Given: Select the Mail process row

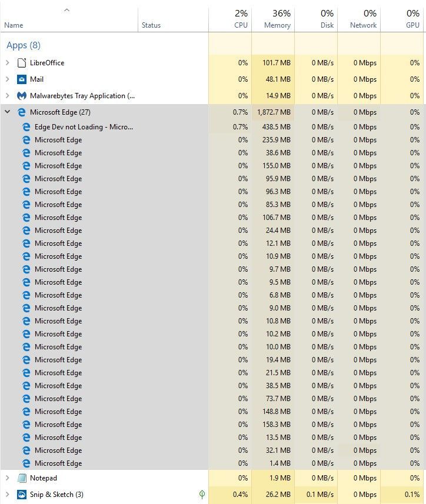Looking at the screenshot, I should click(212, 79).
